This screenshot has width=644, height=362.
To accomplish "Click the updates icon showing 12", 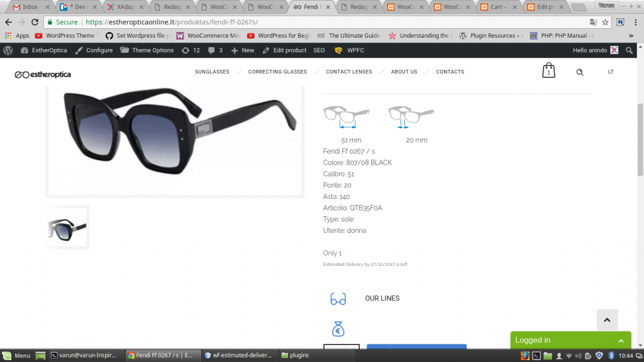I will point(191,50).
